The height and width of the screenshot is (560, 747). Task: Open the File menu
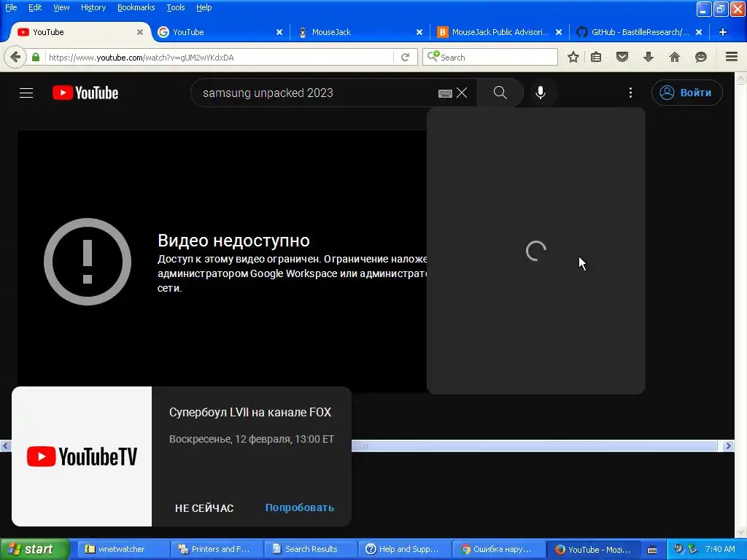coord(11,7)
